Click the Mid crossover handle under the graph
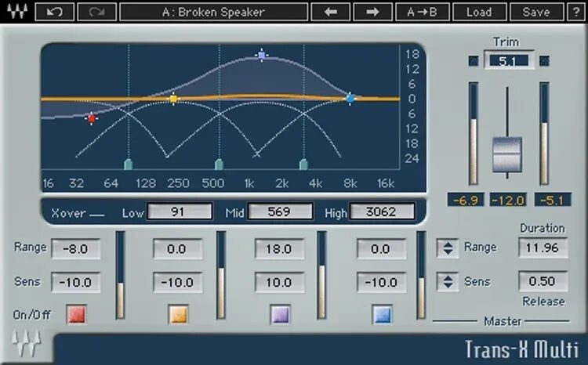 pyautogui.click(x=219, y=164)
